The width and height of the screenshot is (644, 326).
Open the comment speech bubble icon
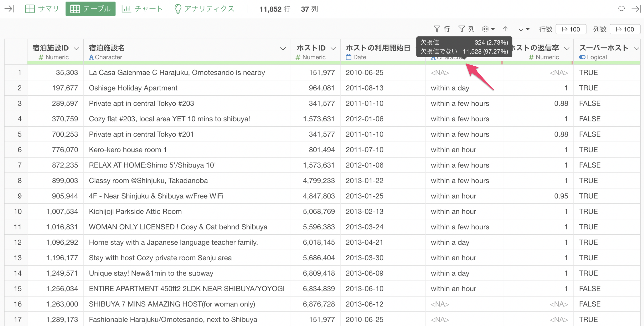point(621,9)
